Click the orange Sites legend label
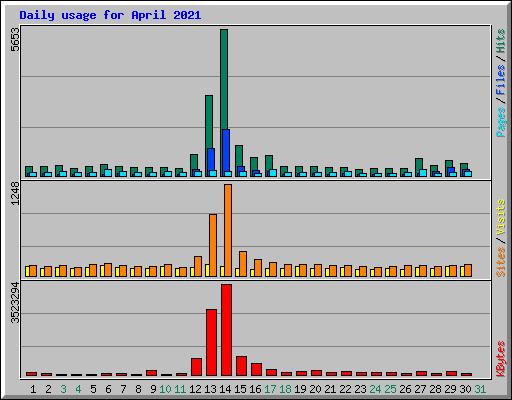 (500, 262)
